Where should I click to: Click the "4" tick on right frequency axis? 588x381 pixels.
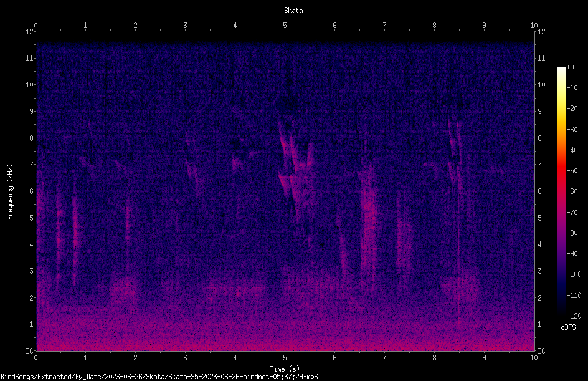click(540, 244)
